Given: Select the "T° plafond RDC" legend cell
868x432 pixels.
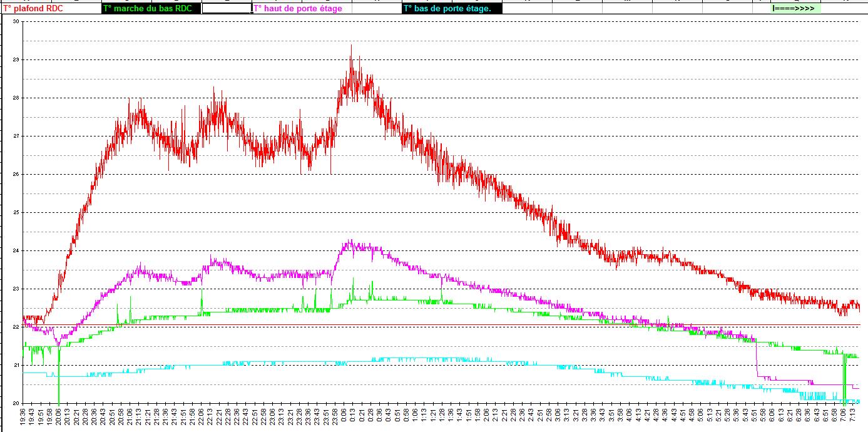Looking at the screenshot, I should point(51,9).
